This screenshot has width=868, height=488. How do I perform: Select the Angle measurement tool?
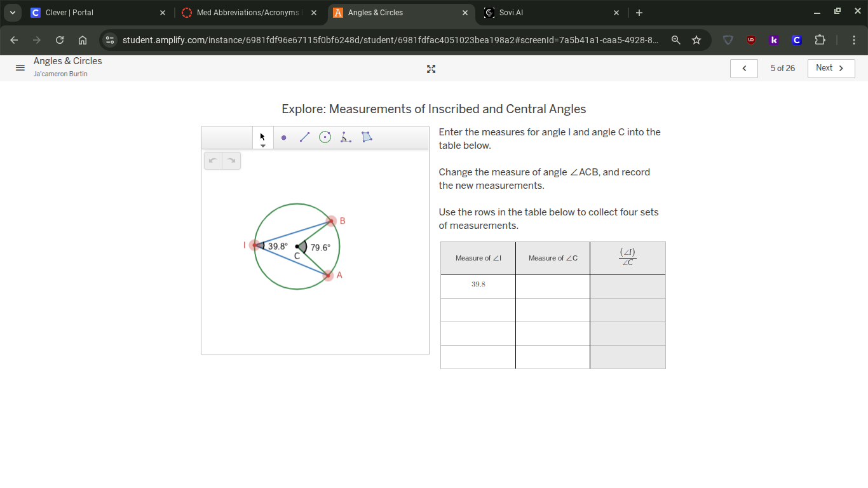point(346,137)
